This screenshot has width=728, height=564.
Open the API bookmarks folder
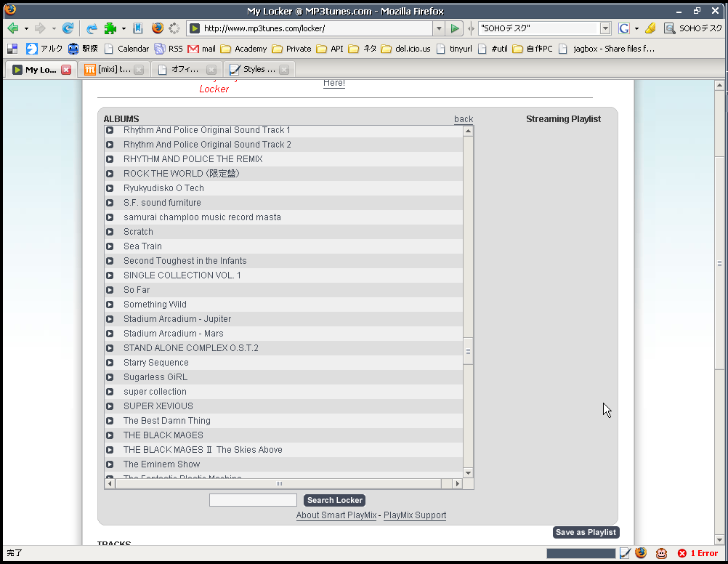click(330, 49)
